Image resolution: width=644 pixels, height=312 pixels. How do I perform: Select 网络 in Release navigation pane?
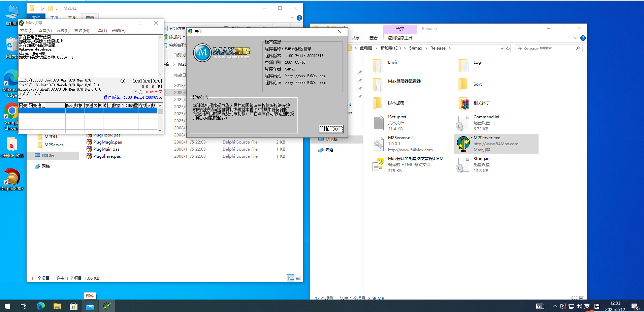[329, 150]
